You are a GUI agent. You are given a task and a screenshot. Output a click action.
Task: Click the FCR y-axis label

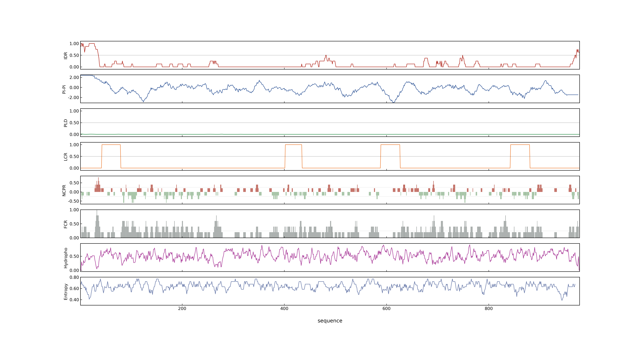66,224
